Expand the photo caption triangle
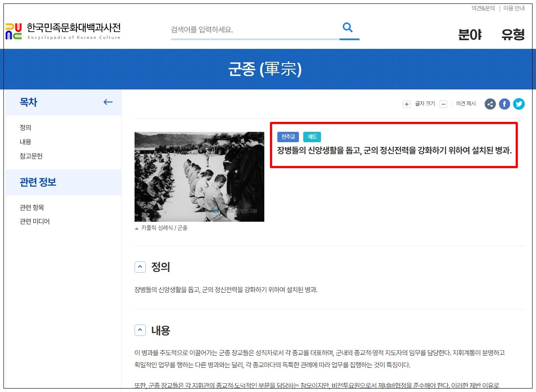The width and height of the screenshot is (536, 392). 137,228
